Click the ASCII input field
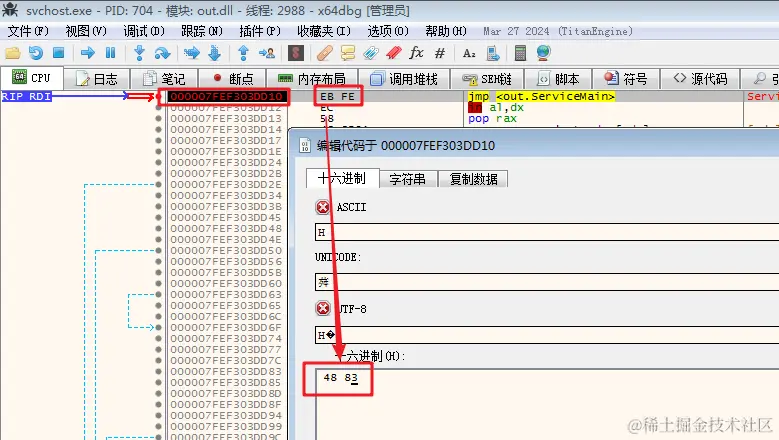 pyautogui.click(x=546, y=232)
